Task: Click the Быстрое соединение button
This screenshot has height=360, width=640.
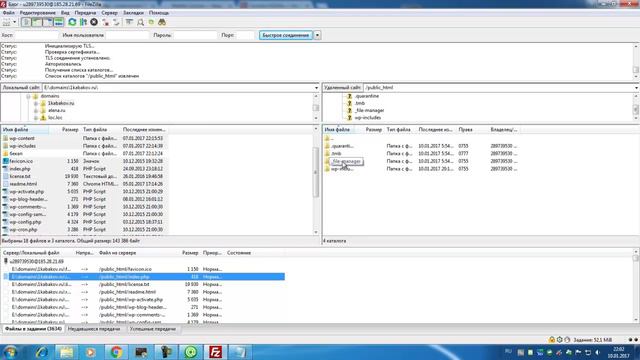Action: click(286, 35)
